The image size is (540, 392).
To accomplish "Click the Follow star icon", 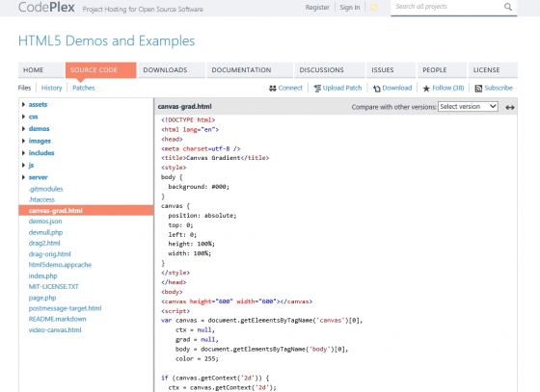I will click(426, 89).
